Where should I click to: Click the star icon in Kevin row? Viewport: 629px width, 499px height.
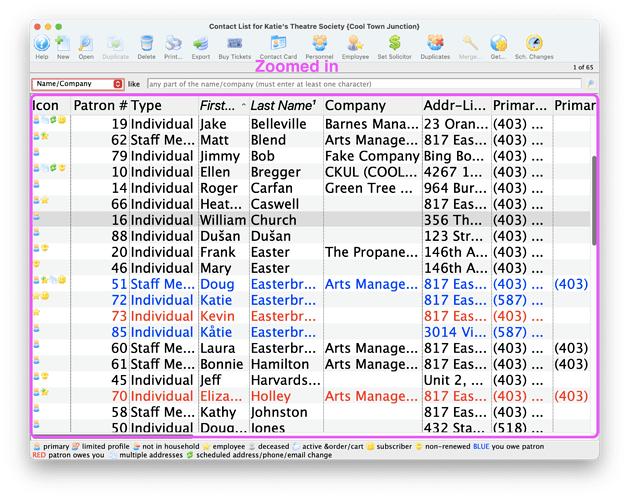click(x=37, y=312)
